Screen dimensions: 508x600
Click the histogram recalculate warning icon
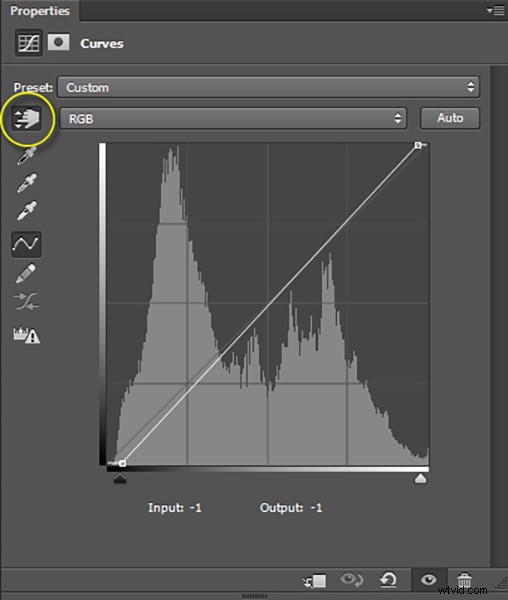pyautogui.click(x=26, y=335)
